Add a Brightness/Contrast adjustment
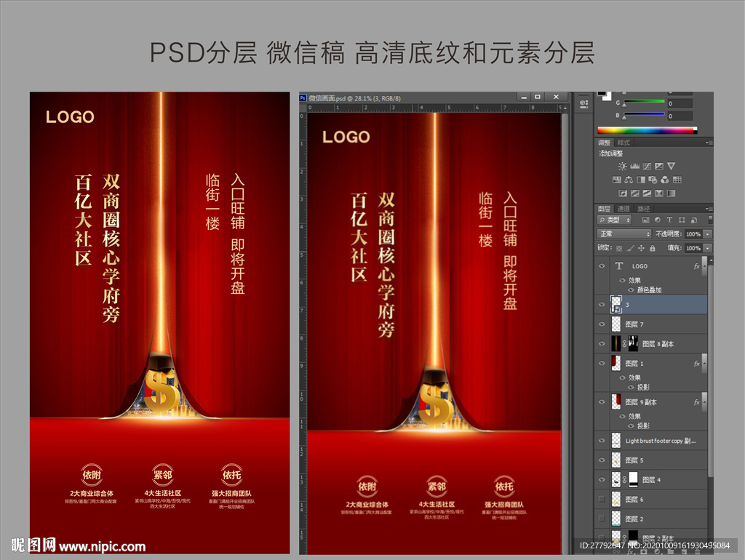This screenshot has height=560, width=745. click(623, 167)
